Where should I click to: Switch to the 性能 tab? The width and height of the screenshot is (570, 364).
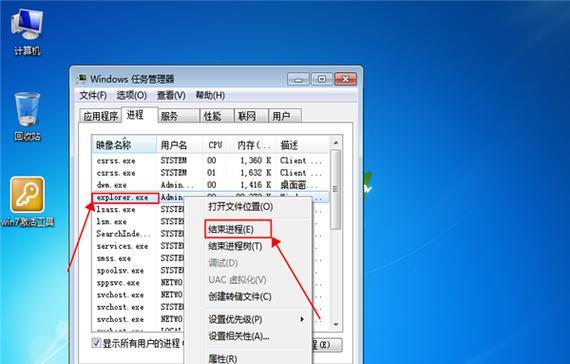pyautogui.click(x=217, y=116)
